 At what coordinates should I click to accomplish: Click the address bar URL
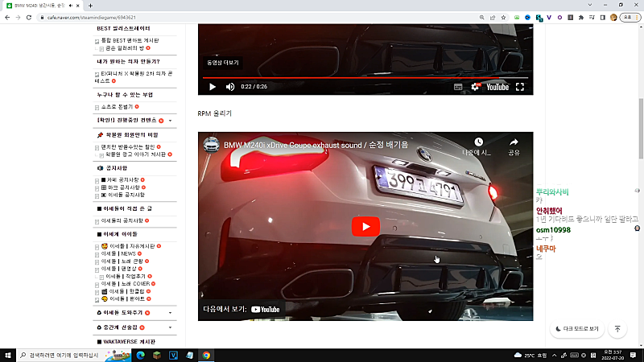[91, 18]
